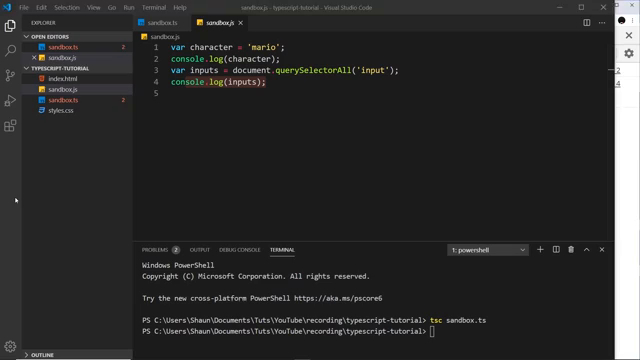640x360 pixels.
Task: Click querySelectorAll on line 3
Action: click(313, 71)
